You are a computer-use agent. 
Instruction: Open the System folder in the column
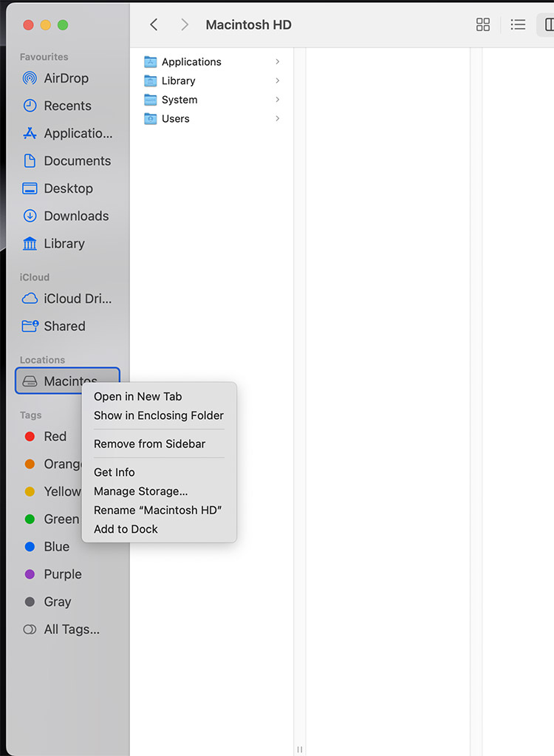pyautogui.click(x=178, y=100)
